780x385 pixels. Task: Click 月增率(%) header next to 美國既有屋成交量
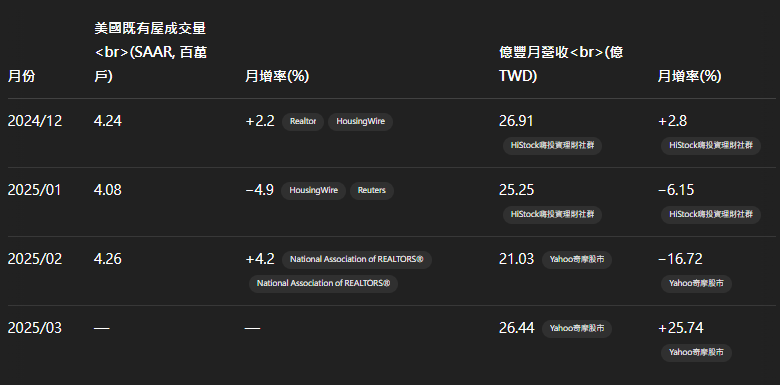pos(277,77)
